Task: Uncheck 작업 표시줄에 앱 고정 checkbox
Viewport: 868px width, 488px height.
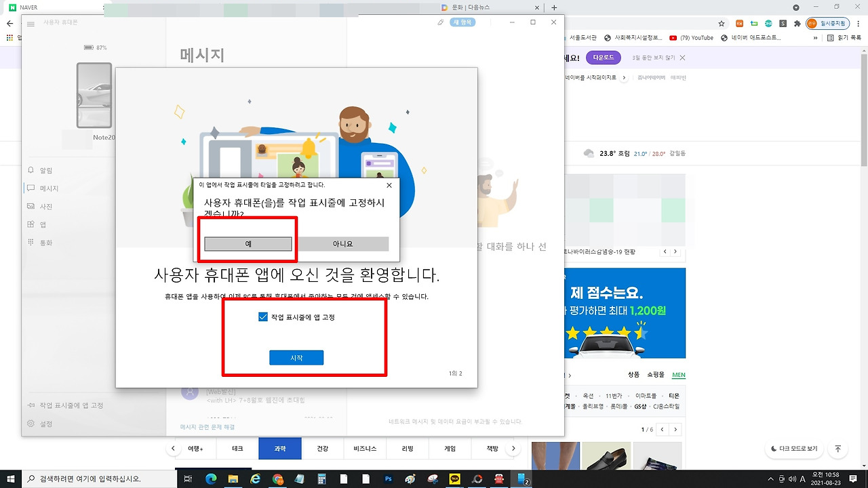Action: pos(263,317)
